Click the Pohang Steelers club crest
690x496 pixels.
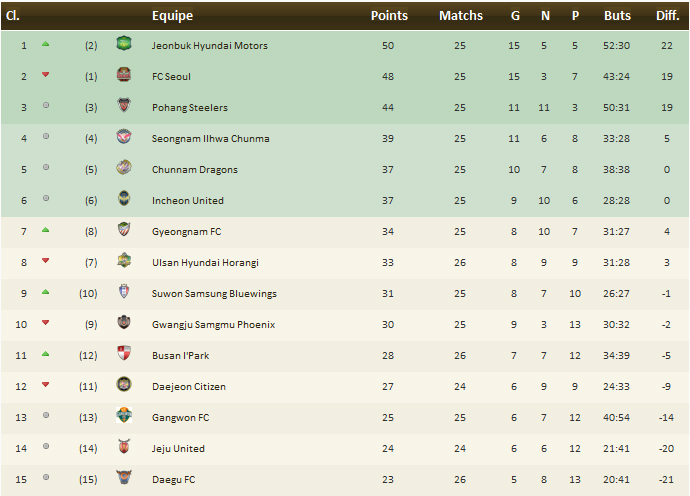123,107
